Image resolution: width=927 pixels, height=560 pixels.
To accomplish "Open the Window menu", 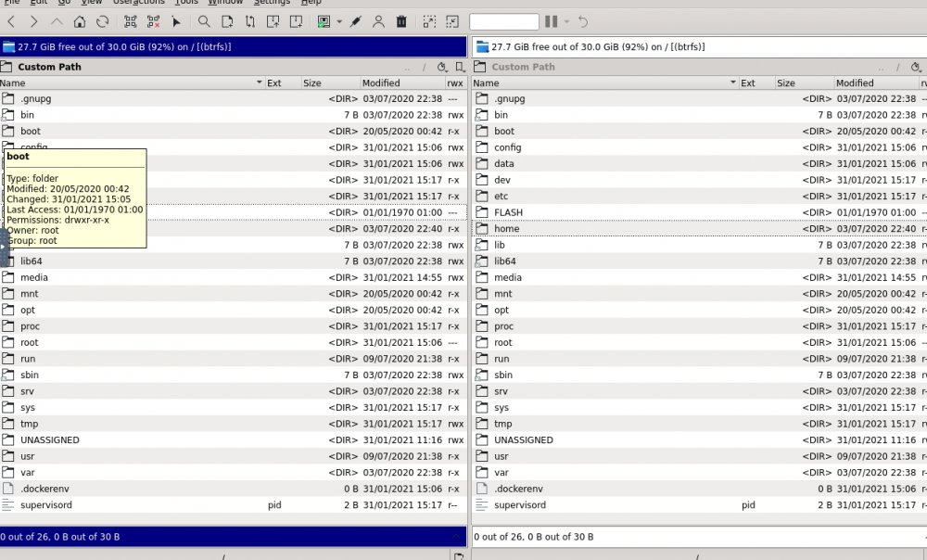I will pyautogui.click(x=226, y=3).
